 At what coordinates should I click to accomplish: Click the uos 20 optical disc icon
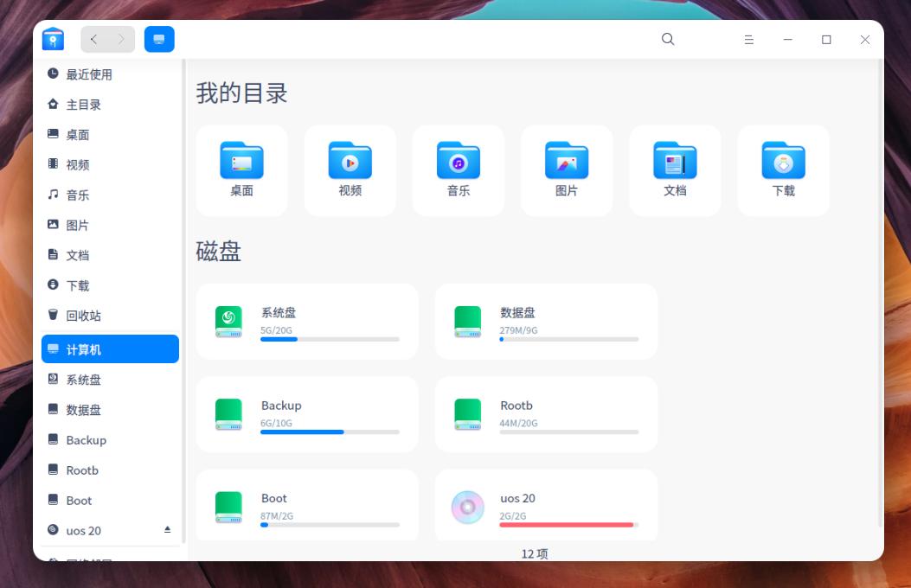[x=468, y=507]
